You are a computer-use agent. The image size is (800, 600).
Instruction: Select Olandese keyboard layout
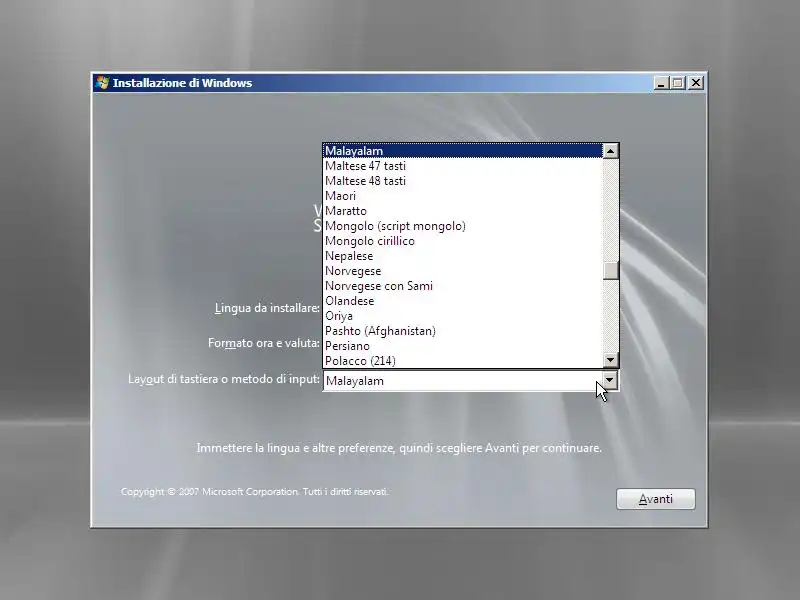tap(463, 301)
